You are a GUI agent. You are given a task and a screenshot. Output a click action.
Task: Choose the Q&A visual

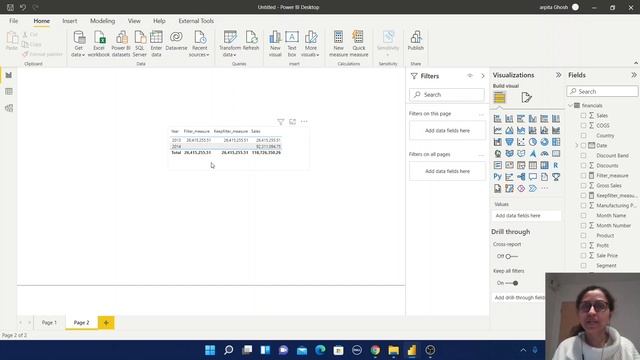pos(533,177)
